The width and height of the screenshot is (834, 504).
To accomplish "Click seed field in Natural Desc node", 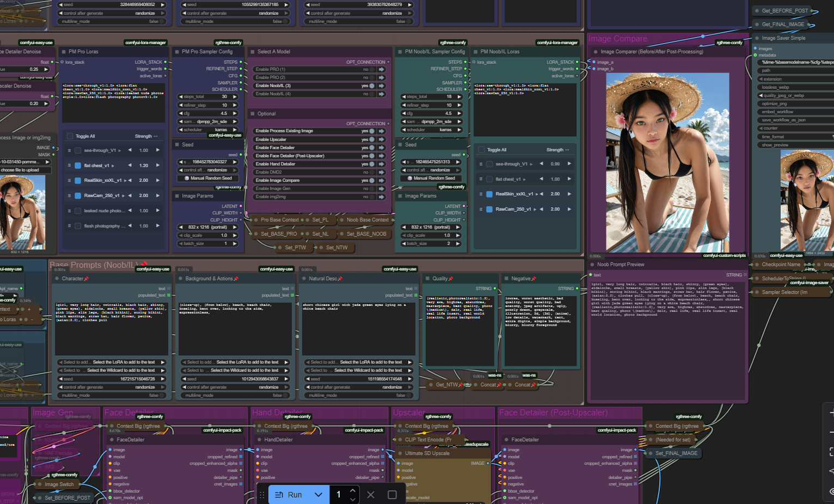I will pyautogui.click(x=358, y=379).
